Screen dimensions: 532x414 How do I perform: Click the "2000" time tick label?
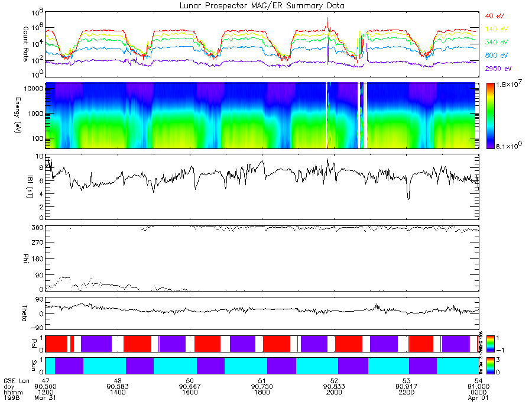tap(334, 392)
